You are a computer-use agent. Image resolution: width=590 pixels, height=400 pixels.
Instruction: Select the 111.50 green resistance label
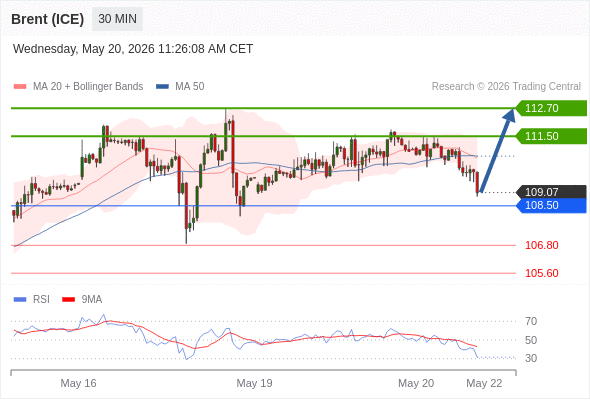click(x=551, y=136)
